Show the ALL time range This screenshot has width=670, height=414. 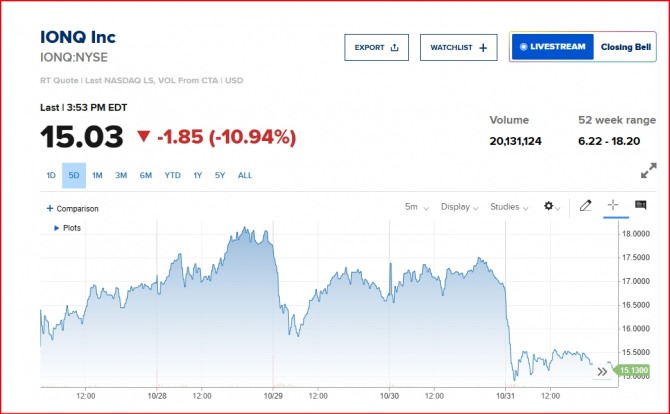point(244,176)
